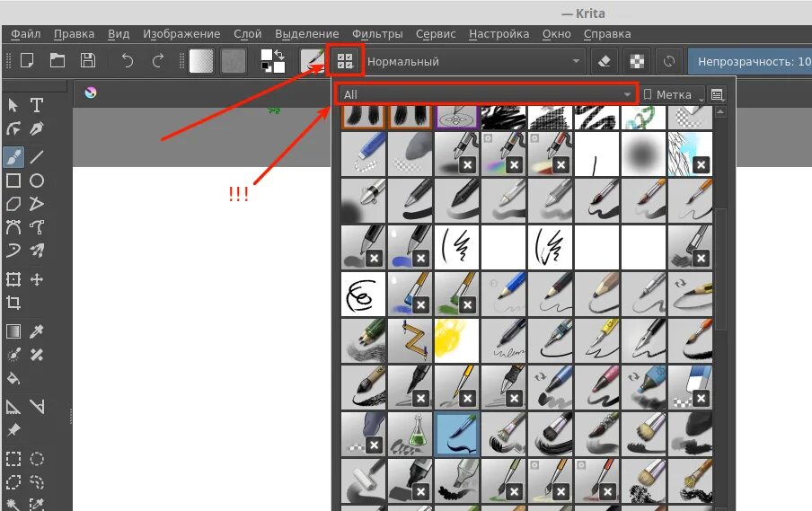Select the Select Shapes arrow tool
The width and height of the screenshot is (812, 511).
pyautogui.click(x=13, y=106)
